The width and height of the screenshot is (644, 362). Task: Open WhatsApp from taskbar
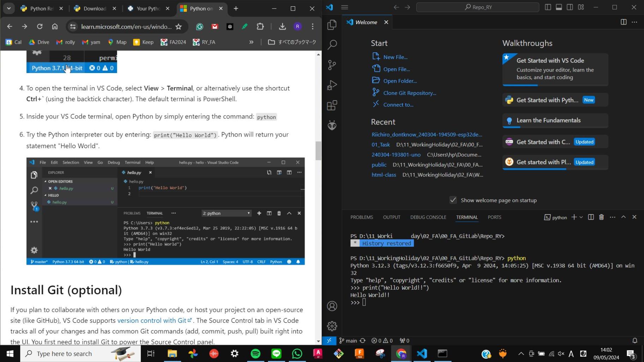tap(297, 354)
